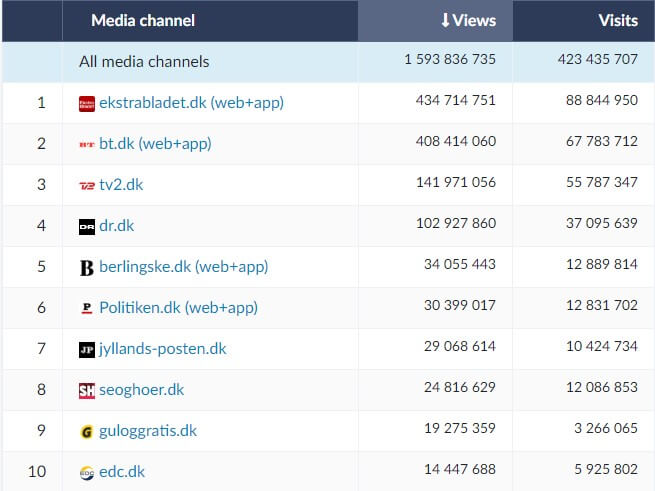This screenshot has height=491, width=655.
Task: Select views value 434 714 751
Action: pos(456,100)
